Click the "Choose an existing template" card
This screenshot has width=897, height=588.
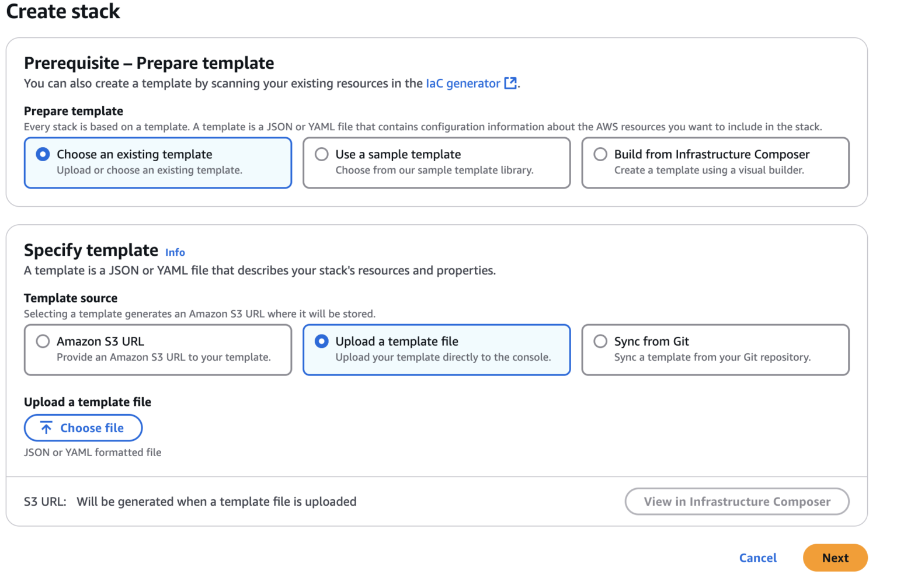(x=158, y=163)
